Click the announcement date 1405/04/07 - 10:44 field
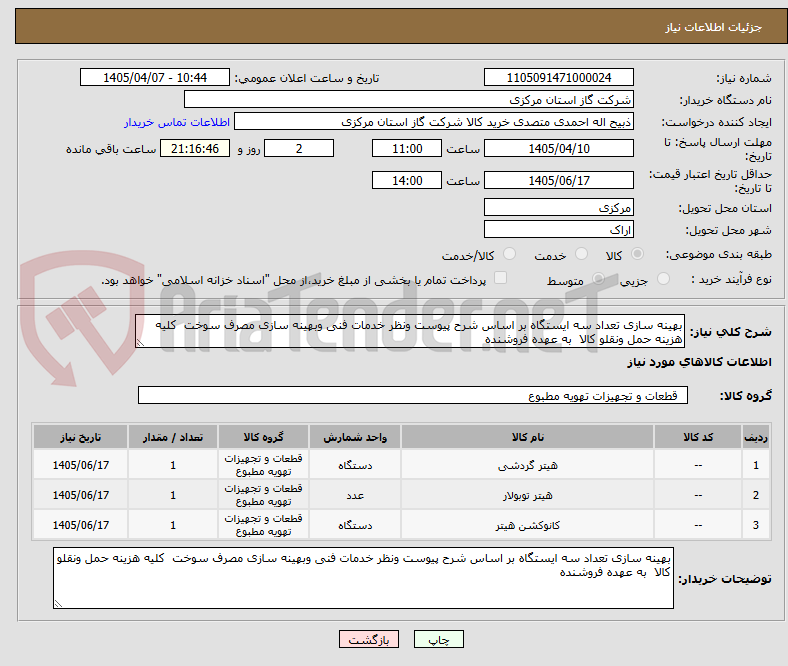Screen dimensions: 788x666 [155, 77]
